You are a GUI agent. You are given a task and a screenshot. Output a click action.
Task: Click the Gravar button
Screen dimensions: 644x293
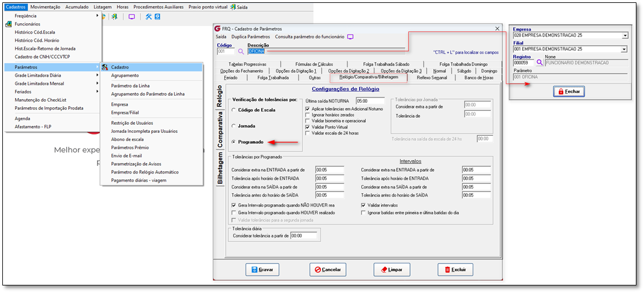point(262,270)
